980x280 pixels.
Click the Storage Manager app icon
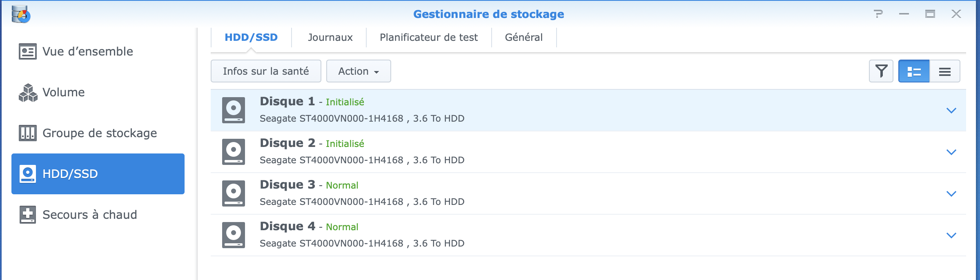21,14
